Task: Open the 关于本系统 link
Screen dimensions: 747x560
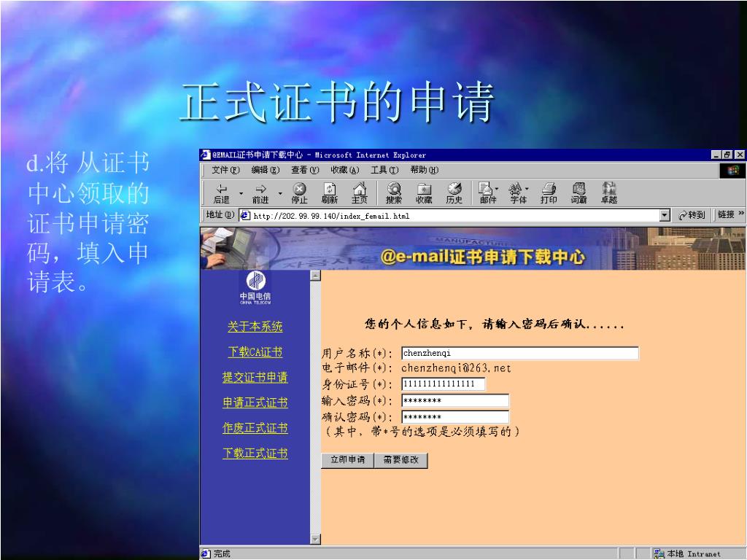Action: [x=255, y=327]
